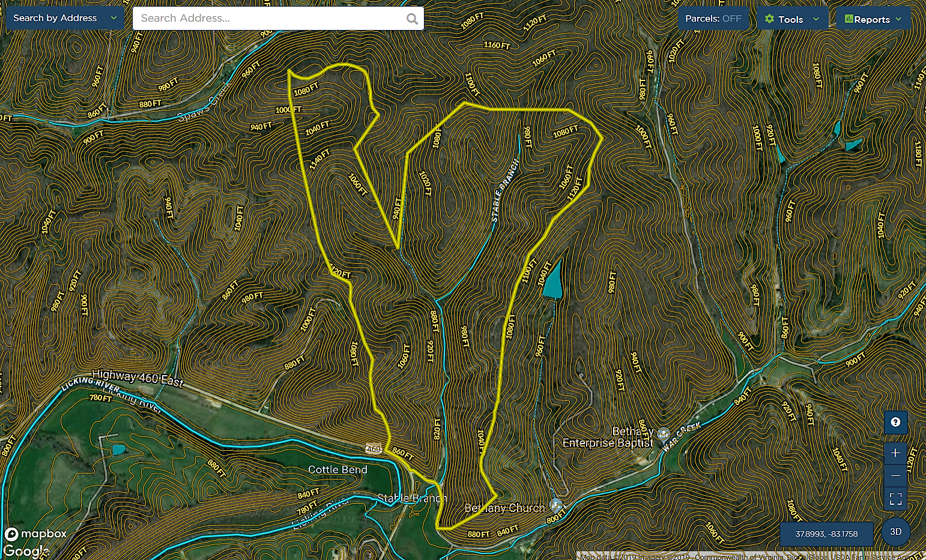Click the magnifying glass search icon
Viewport: 926px width, 560px height.
pos(412,19)
